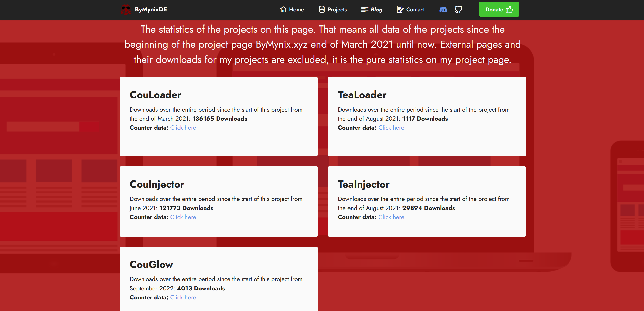Click the Home house icon
The image size is (644, 311).
click(283, 10)
